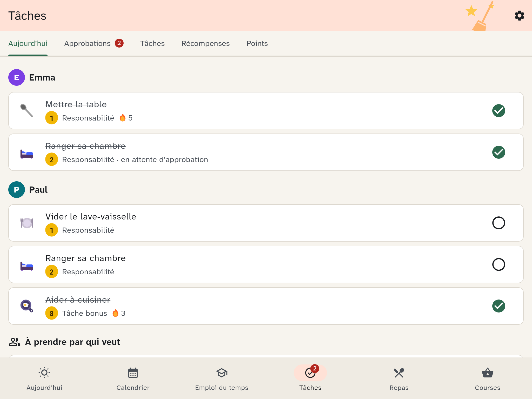This screenshot has height=399, width=532.
Task: Click the 2 points badge on Paul's Ranger sa chambre
Action: pos(52,272)
